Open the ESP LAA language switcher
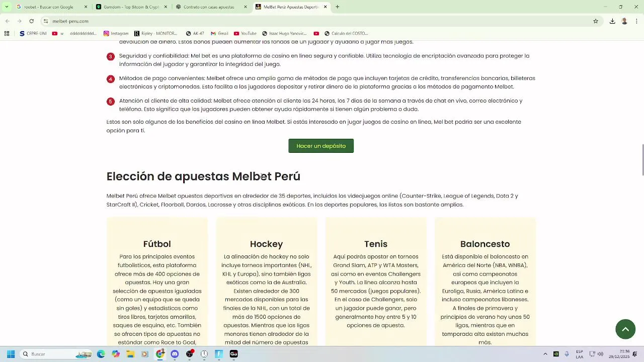The image size is (644, 362). tap(580, 354)
